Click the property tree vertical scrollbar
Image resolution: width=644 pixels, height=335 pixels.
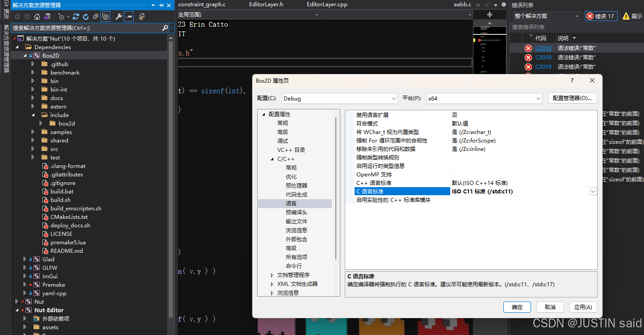pyautogui.click(x=336, y=188)
